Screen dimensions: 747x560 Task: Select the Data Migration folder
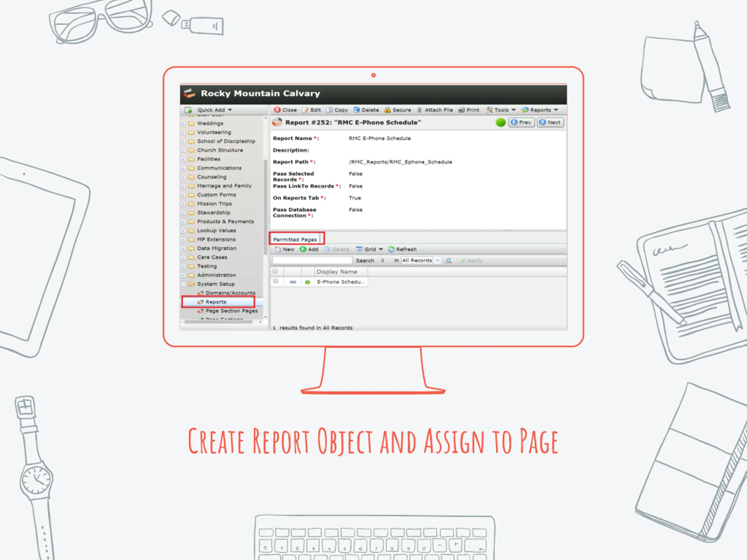217,248
